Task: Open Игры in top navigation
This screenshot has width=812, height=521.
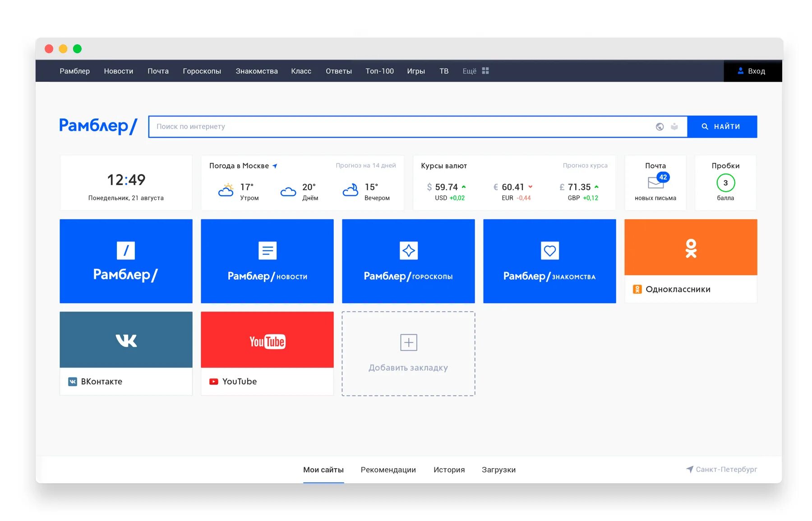Action: coord(416,71)
